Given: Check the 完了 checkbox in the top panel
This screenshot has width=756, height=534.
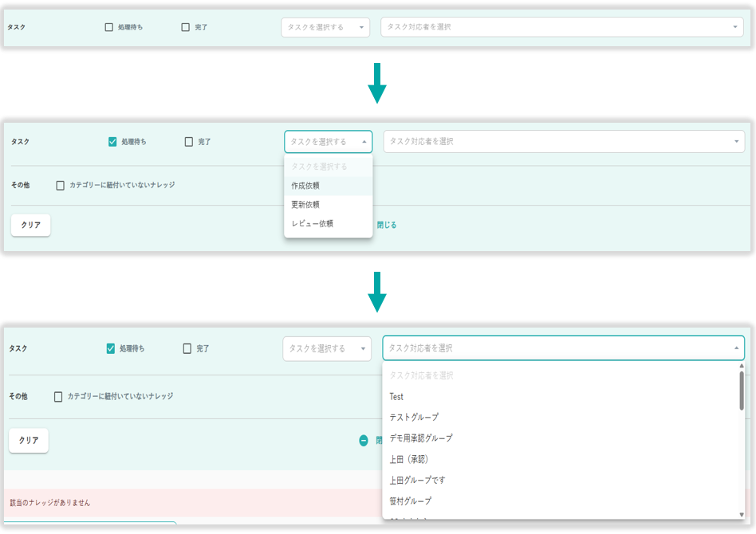Looking at the screenshot, I should (x=186, y=27).
